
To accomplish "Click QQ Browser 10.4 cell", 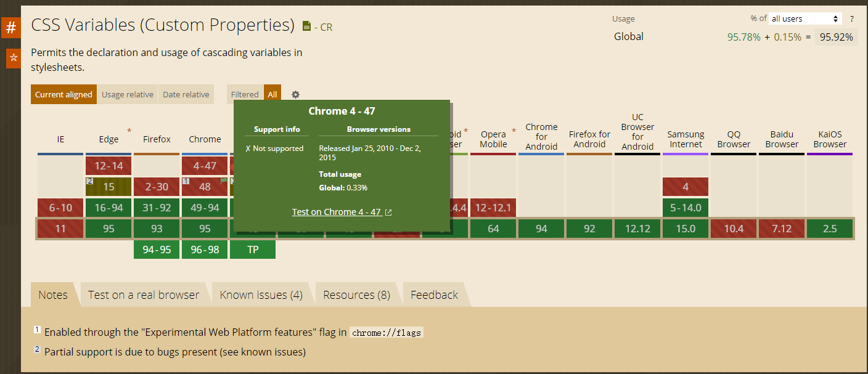I will tap(734, 229).
